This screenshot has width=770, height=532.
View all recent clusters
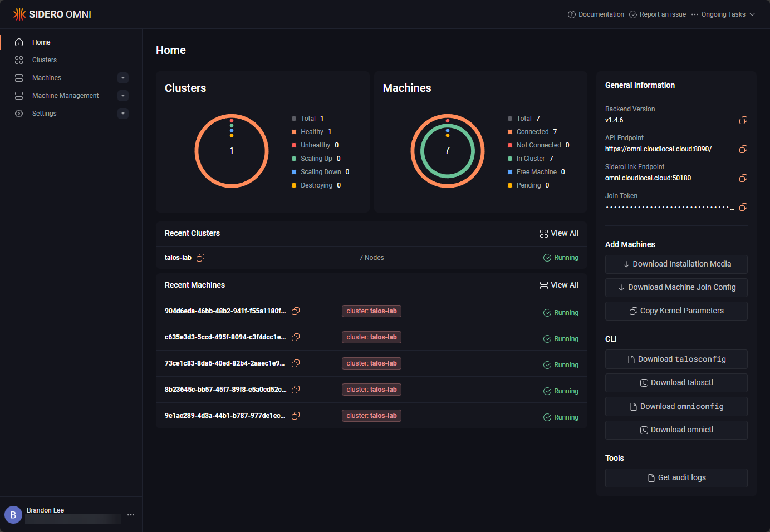pos(559,234)
